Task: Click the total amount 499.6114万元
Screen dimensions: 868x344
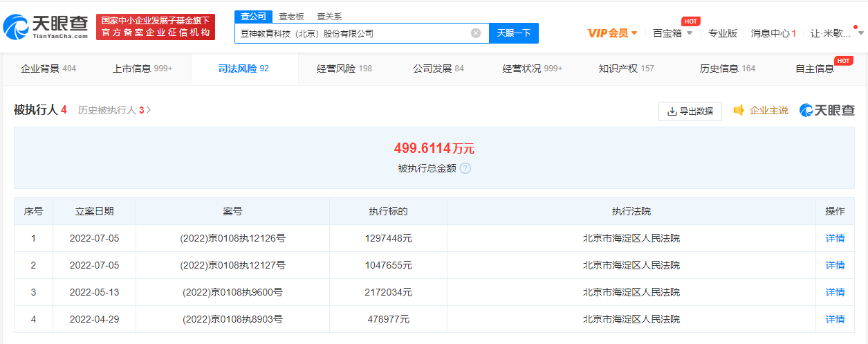Action: click(434, 148)
